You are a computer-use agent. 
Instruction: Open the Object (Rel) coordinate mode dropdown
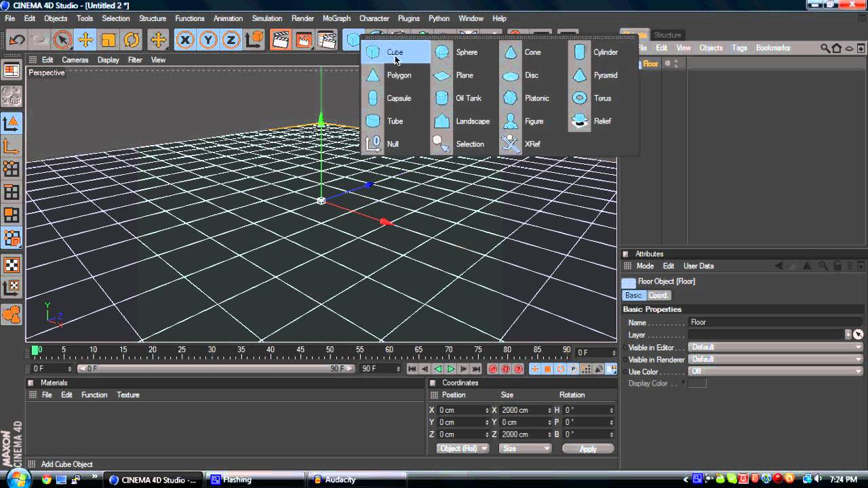463,449
